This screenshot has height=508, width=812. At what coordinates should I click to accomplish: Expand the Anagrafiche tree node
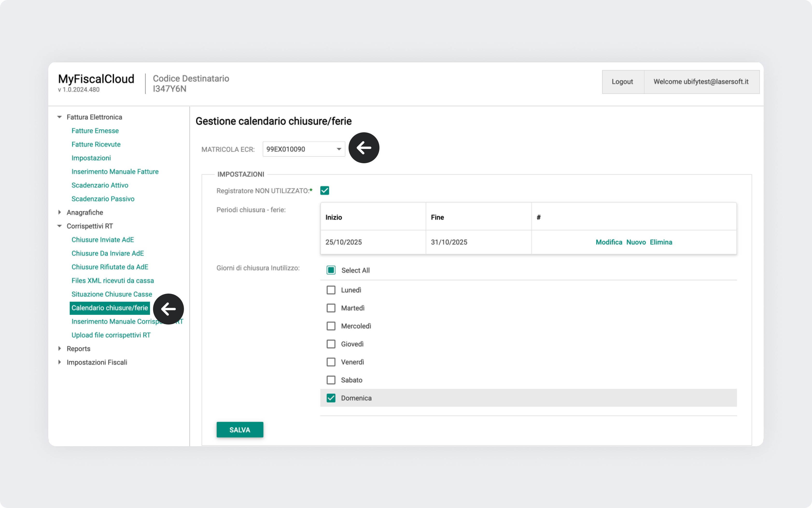pyautogui.click(x=59, y=212)
